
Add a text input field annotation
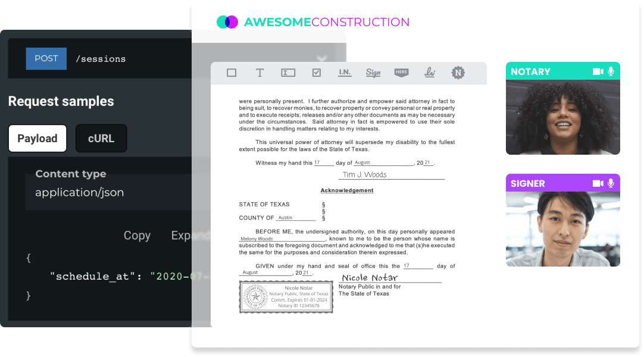[x=288, y=73]
